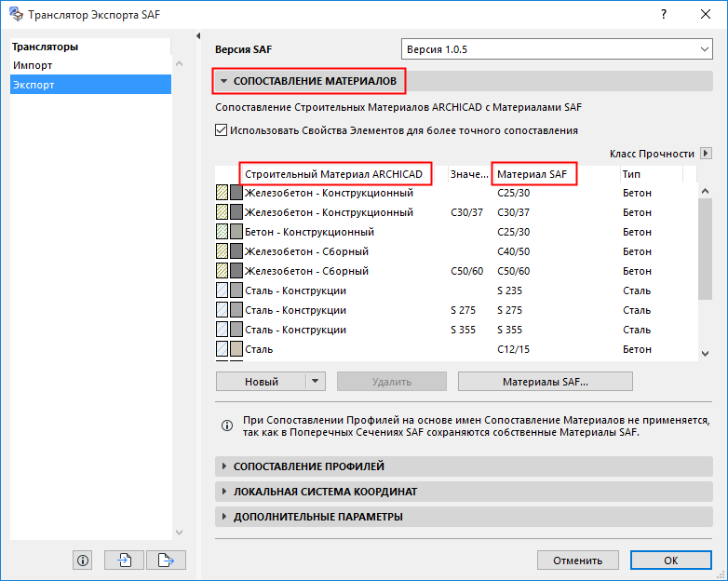Expand the СОПОСТАВЛЕНИЕ ПРОФИЛЕЙ section
The height and width of the screenshot is (581, 728).
(x=223, y=466)
